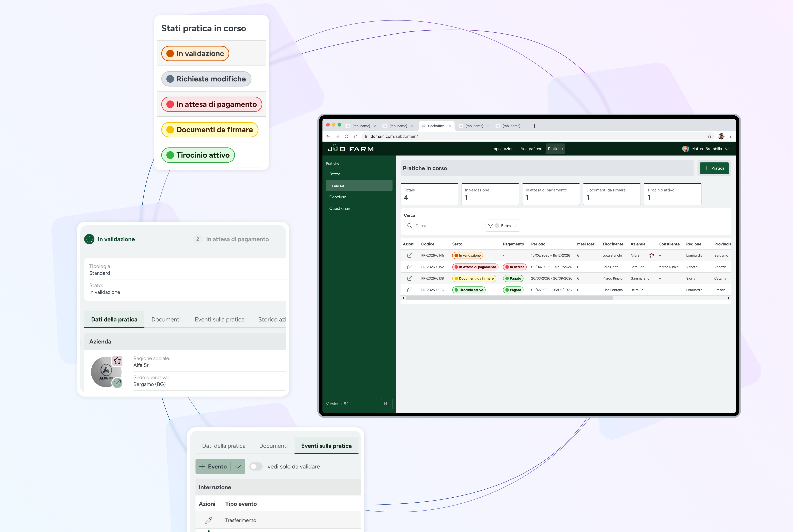Click the Alfa Srl company logo thumbnail
Screen dimensions: 793x532
click(106, 372)
